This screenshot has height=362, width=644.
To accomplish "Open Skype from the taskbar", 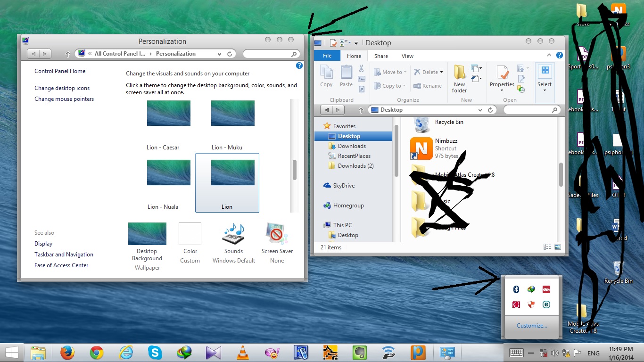I will pos(155,353).
